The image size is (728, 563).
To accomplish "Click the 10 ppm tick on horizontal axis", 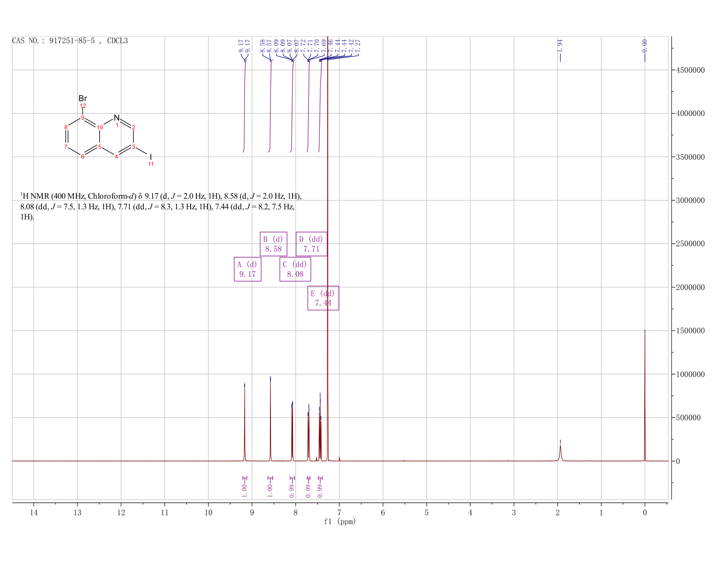I will 208,513.
